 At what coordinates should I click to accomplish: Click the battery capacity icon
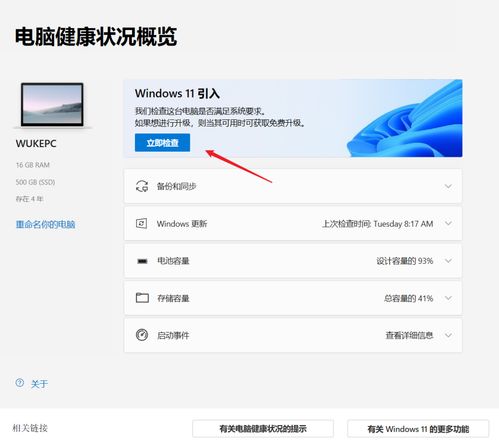(x=142, y=261)
